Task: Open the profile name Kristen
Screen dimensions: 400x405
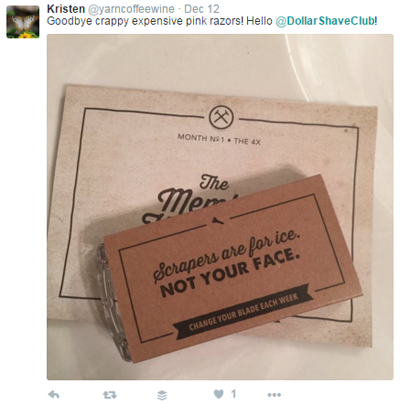Action: (x=66, y=9)
